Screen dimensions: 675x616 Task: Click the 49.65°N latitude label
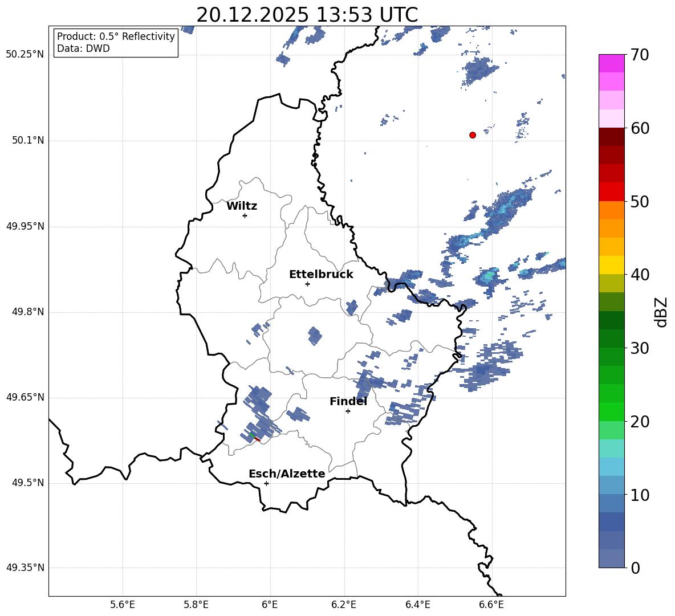point(25,397)
